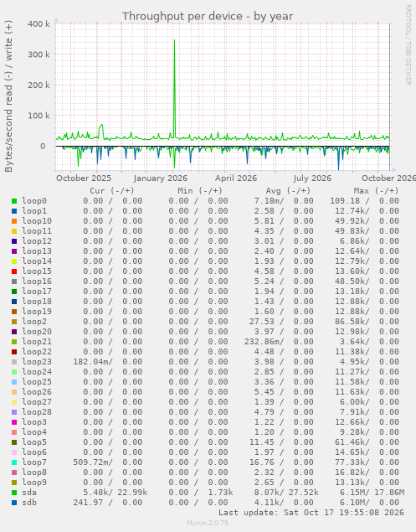The height and width of the screenshot is (532, 416).
Task: Click the loop14 legend label
Action: [x=37, y=261]
